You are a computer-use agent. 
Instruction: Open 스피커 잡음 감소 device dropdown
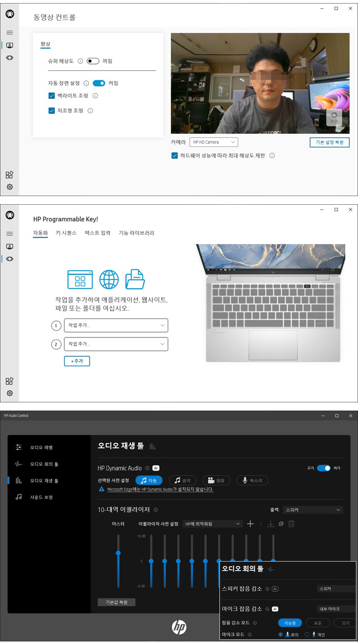click(336, 589)
